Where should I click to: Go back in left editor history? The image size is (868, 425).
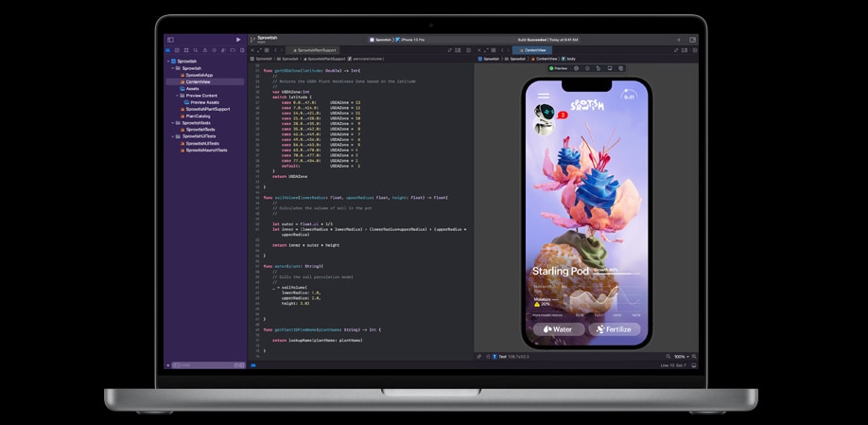[x=276, y=50]
